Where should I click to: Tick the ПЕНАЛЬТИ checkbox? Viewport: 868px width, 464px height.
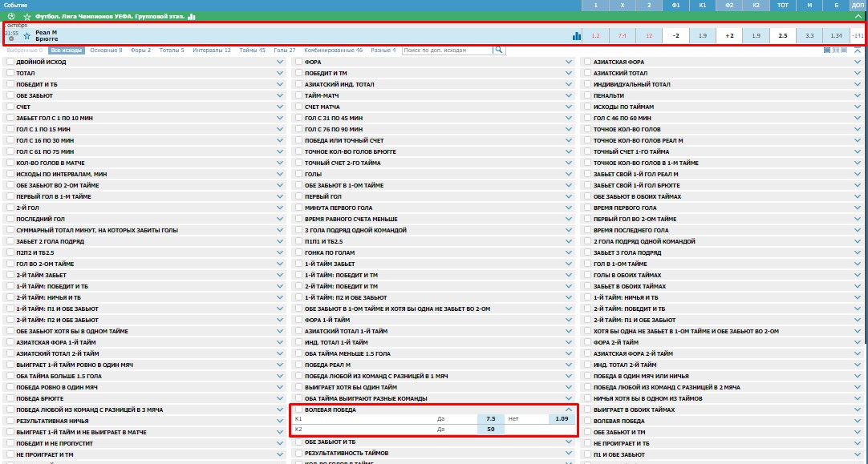[587, 95]
